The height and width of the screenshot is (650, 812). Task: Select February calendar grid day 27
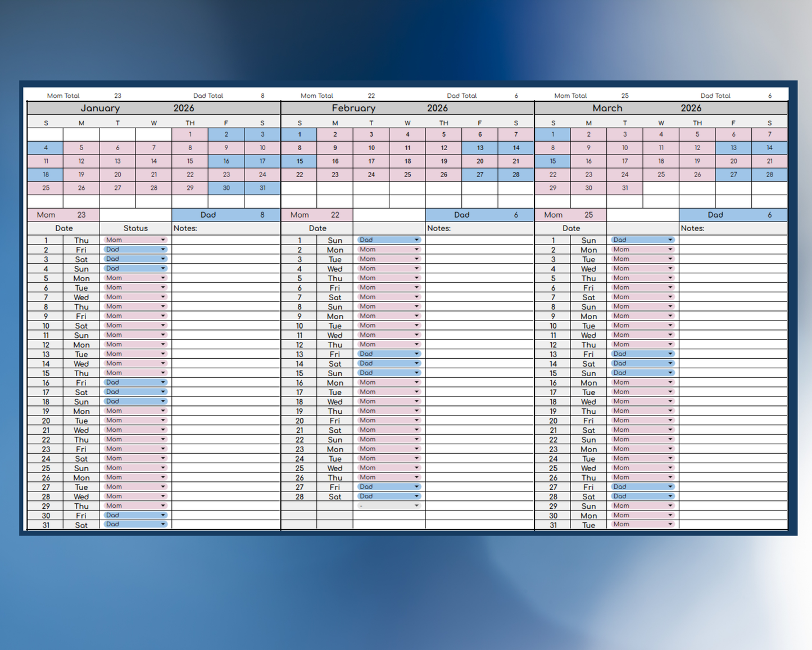(x=480, y=174)
